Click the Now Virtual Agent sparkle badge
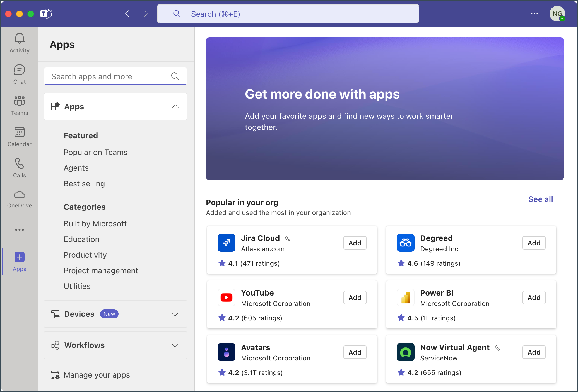 point(497,348)
